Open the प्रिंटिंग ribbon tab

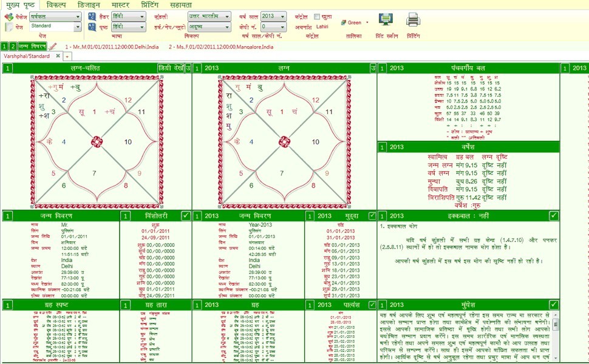(149, 5)
